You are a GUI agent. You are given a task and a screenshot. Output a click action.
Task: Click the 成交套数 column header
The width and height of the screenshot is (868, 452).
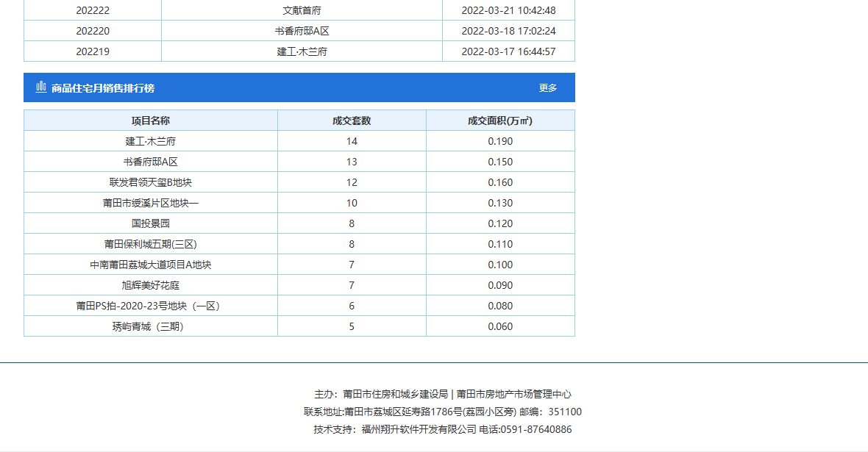pos(352,121)
